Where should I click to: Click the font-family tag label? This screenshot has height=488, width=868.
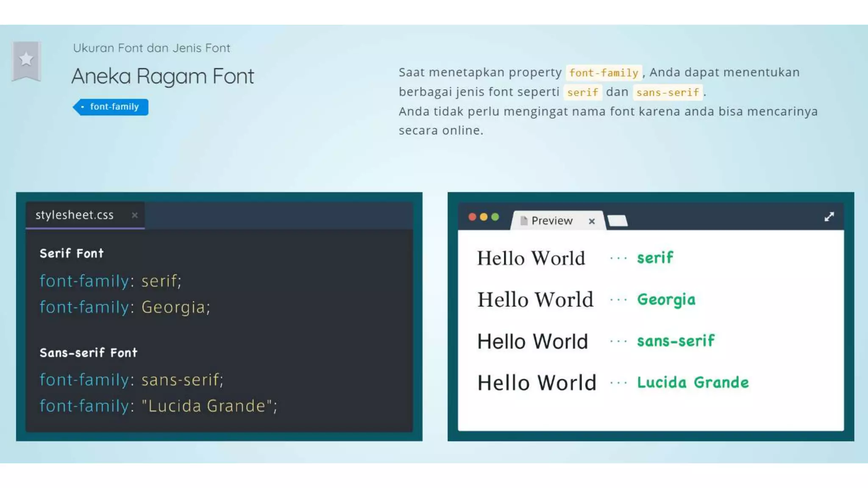[114, 107]
